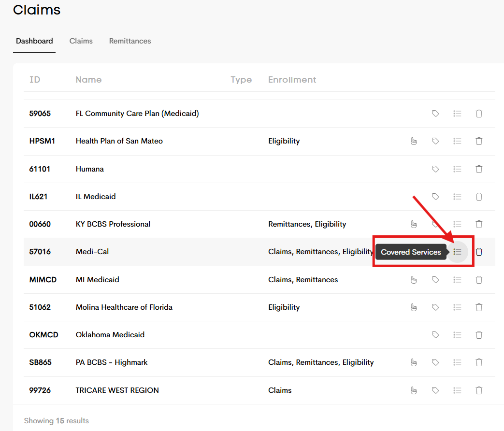504x431 pixels.
Task: Click hand pointer icon for KY BCBS Professional
Action: (414, 224)
